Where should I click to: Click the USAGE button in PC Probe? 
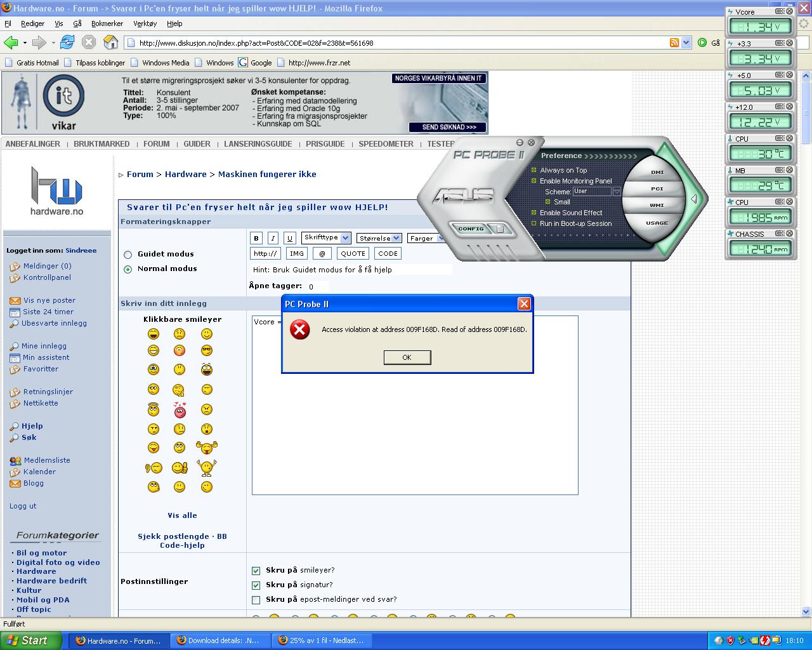pos(657,223)
